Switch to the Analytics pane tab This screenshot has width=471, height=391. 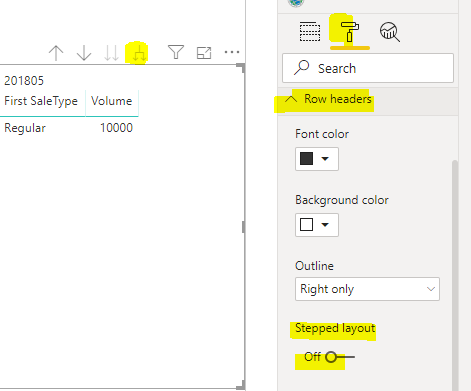(390, 32)
